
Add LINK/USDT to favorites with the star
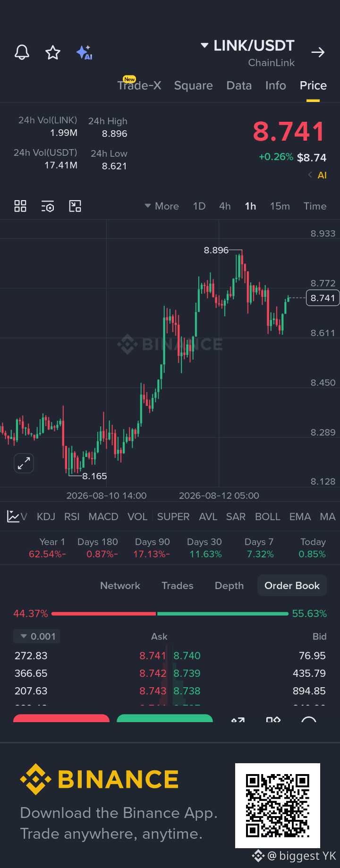pos(53,52)
